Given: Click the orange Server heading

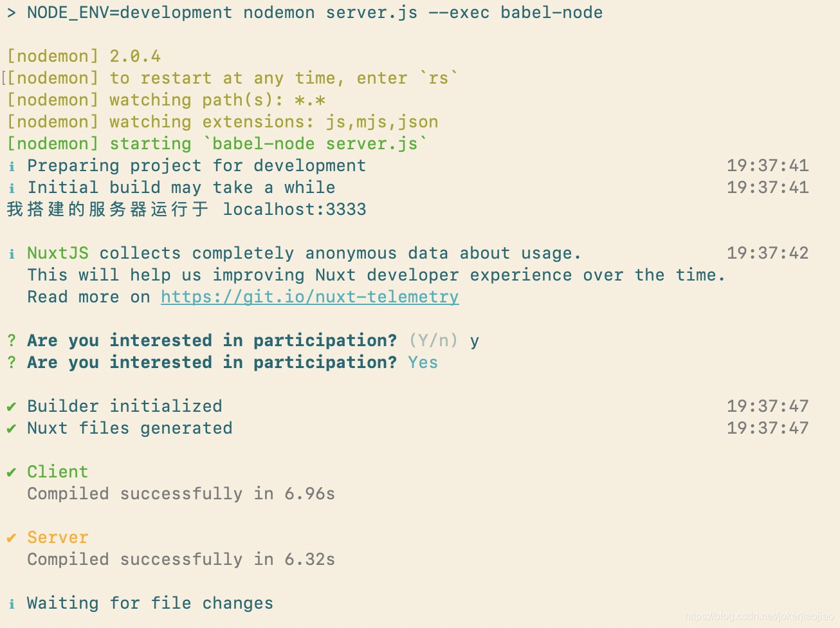Looking at the screenshot, I should (x=58, y=537).
